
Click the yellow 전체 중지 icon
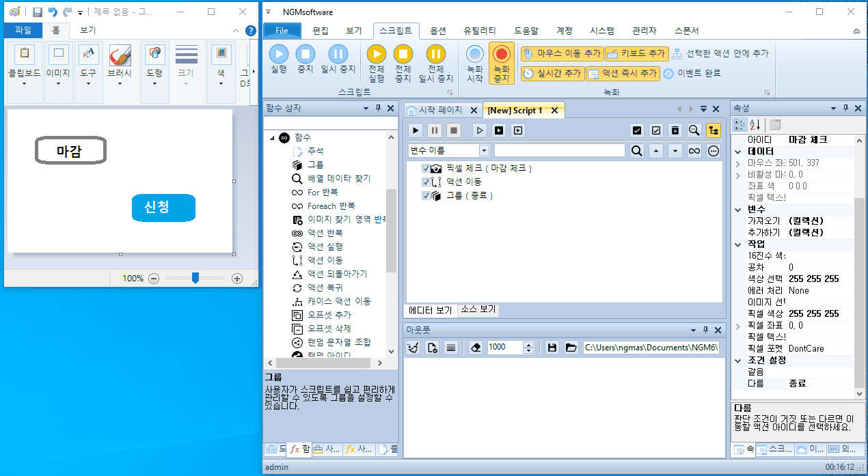(403, 53)
